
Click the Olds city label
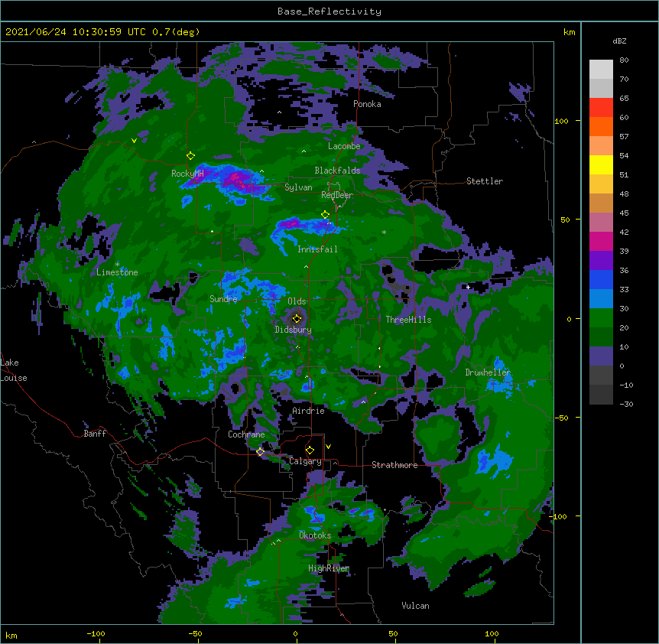point(297,301)
